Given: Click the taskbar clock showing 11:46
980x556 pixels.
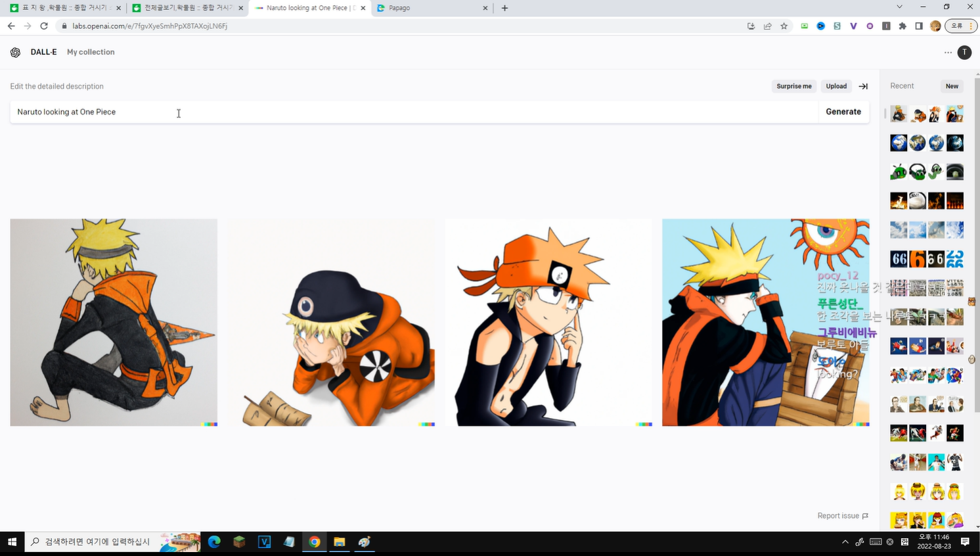Looking at the screenshot, I should [x=934, y=542].
